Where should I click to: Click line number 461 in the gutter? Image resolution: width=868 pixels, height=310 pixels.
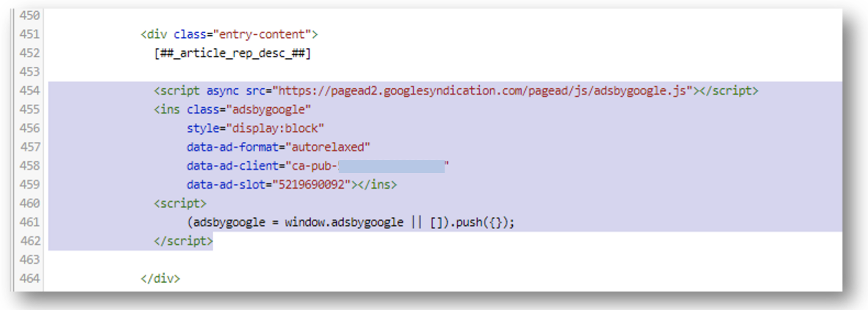click(x=29, y=222)
